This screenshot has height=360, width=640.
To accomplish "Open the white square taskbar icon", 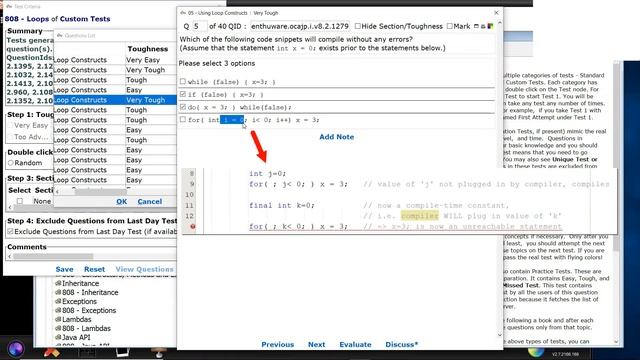I will [x=122, y=352].
